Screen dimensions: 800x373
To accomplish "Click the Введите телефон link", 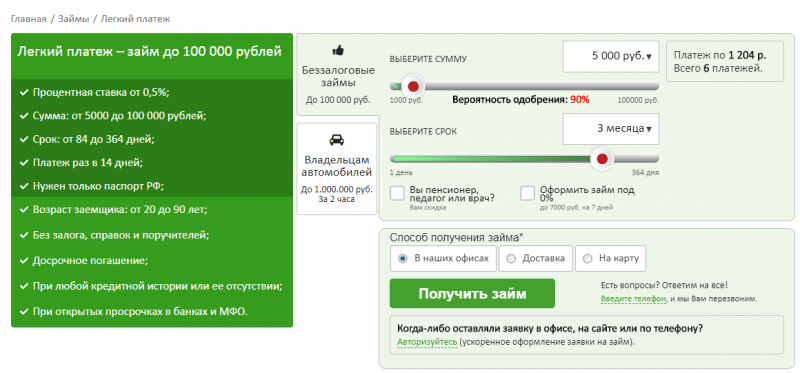I will 634,299.
